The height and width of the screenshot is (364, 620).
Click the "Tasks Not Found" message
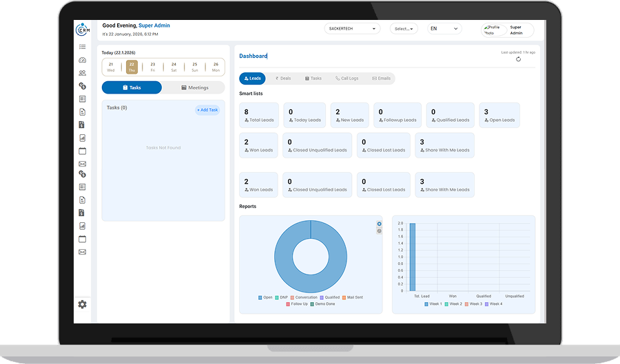pyautogui.click(x=163, y=148)
